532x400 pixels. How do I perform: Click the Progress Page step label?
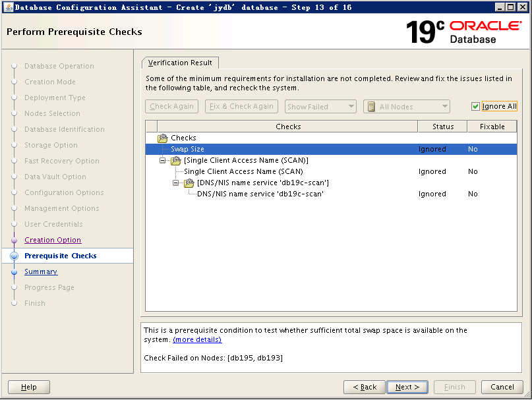[49, 288]
